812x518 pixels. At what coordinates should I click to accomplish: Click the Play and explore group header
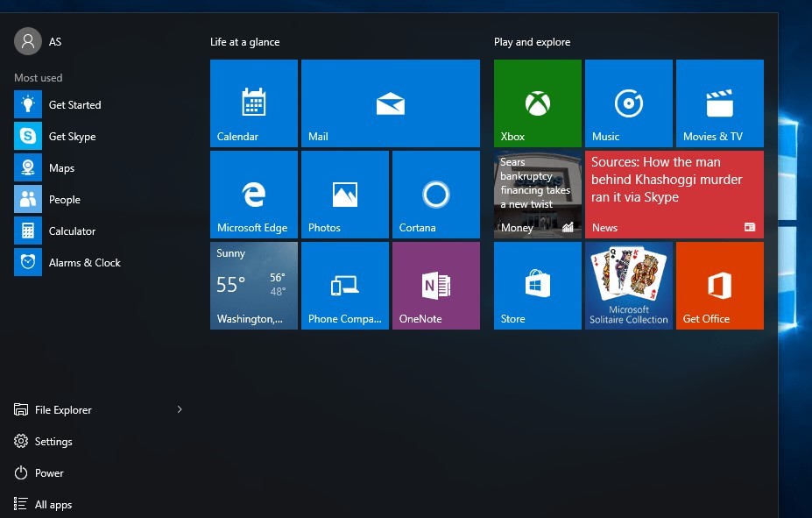(x=533, y=42)
